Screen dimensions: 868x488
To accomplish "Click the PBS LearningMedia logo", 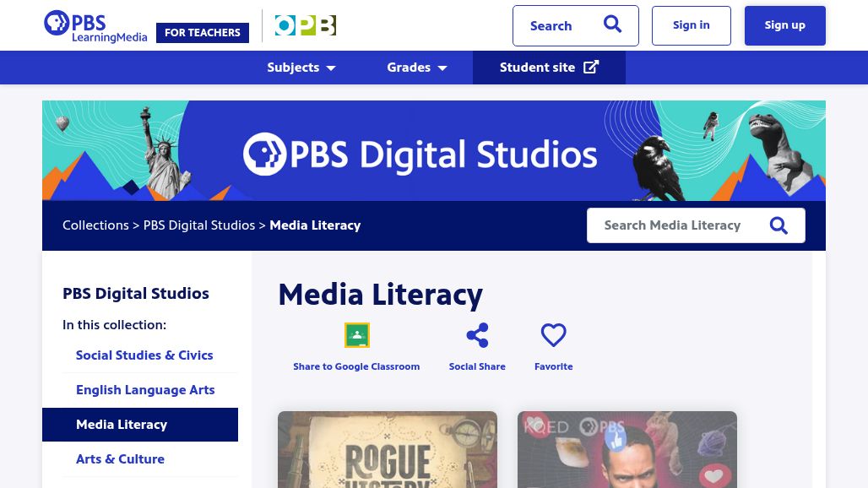I will click(95, 26).
